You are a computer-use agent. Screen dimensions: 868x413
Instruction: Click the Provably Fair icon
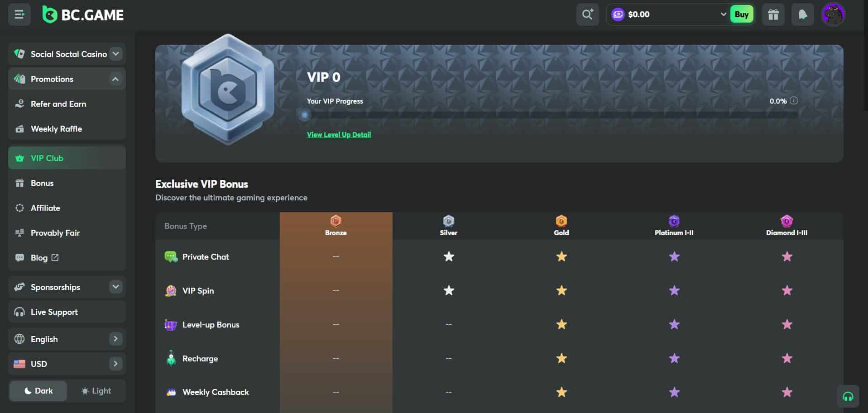(x=19, y=233)
